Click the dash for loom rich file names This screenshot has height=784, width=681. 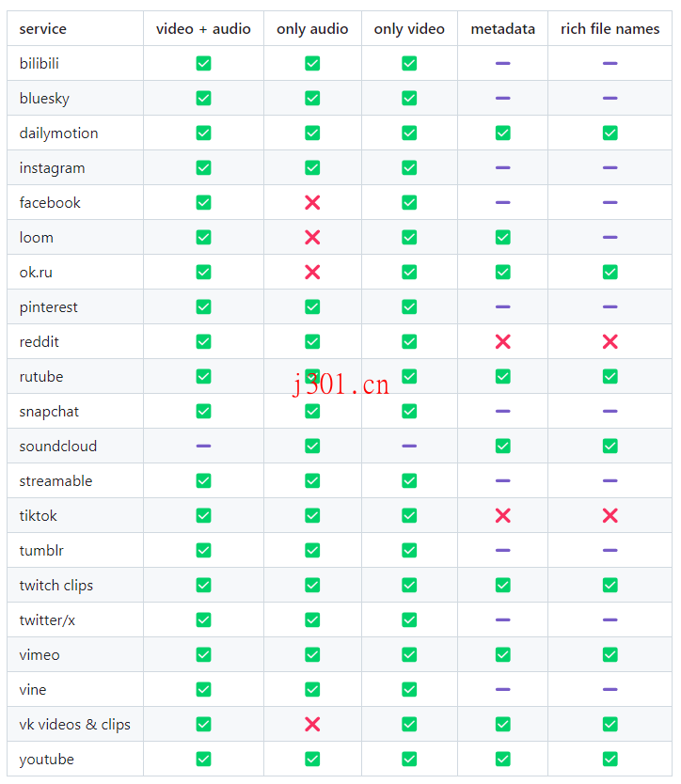coord(610,238)
